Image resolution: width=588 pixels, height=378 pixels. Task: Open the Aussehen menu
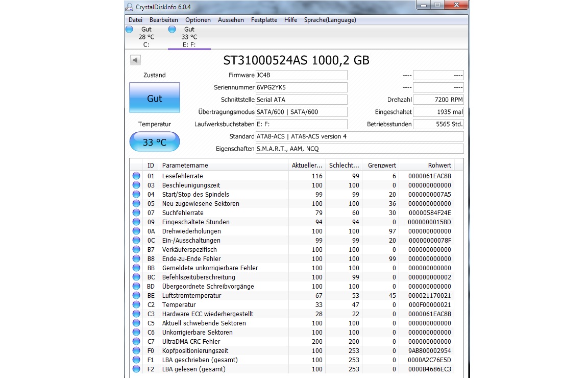pos(231,20)
